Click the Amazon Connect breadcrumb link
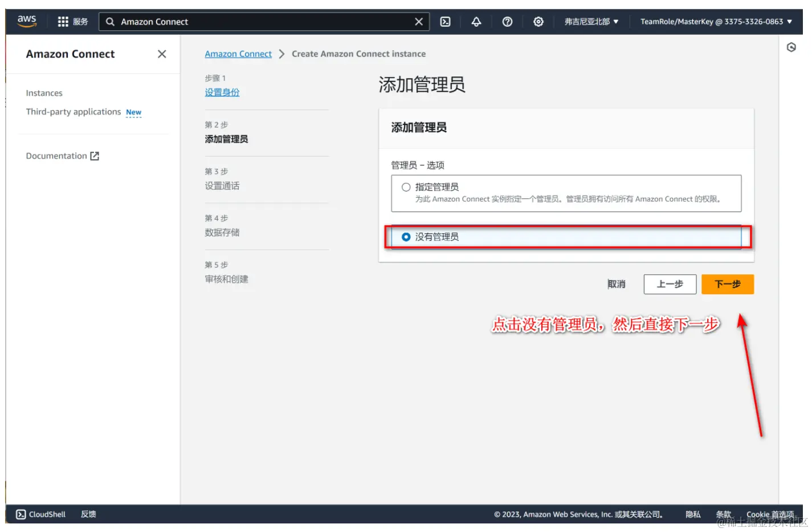The width and height of the screenshot is (812, 532). pos(238,54)
